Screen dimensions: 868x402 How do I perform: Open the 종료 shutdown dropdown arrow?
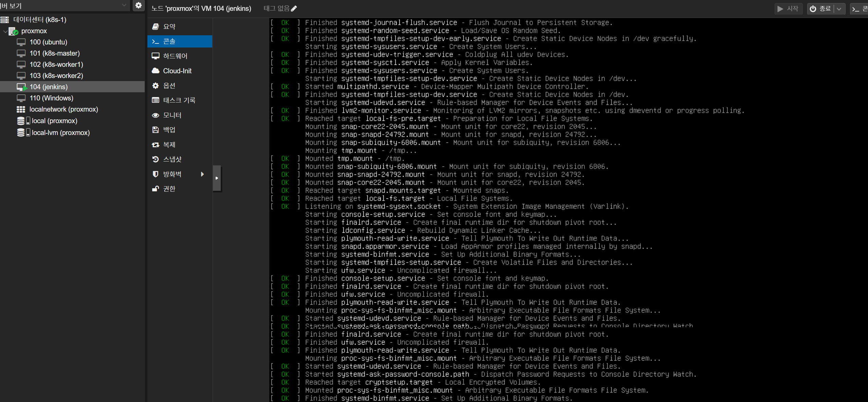(839, 9)
